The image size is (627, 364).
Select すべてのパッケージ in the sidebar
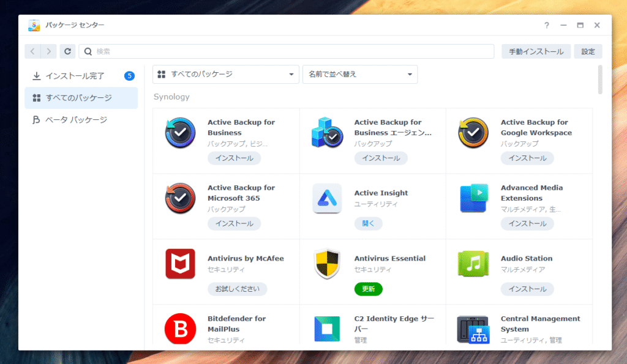81,98
